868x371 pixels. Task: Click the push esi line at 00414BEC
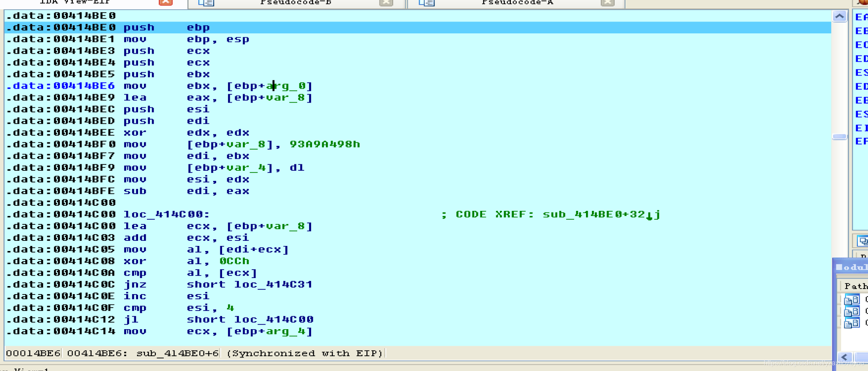(418, 109)
